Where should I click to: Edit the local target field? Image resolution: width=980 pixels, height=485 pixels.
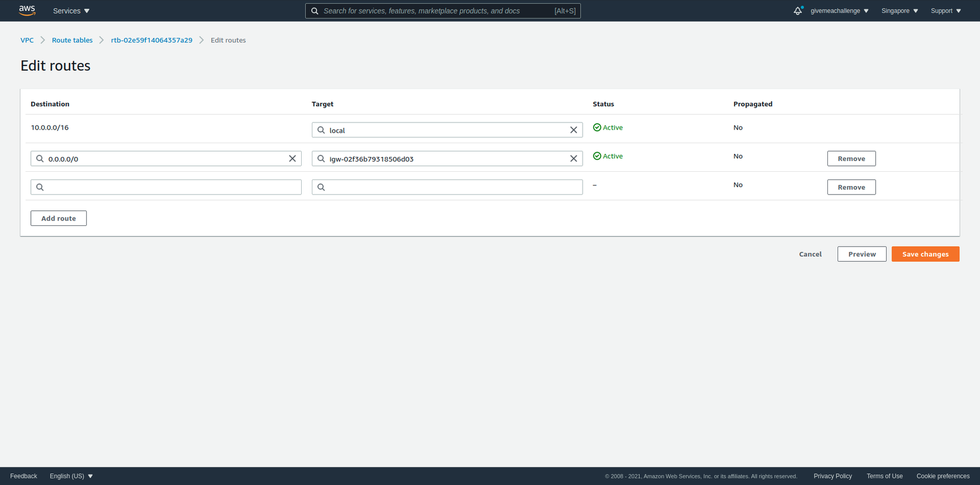coord(447,130)
